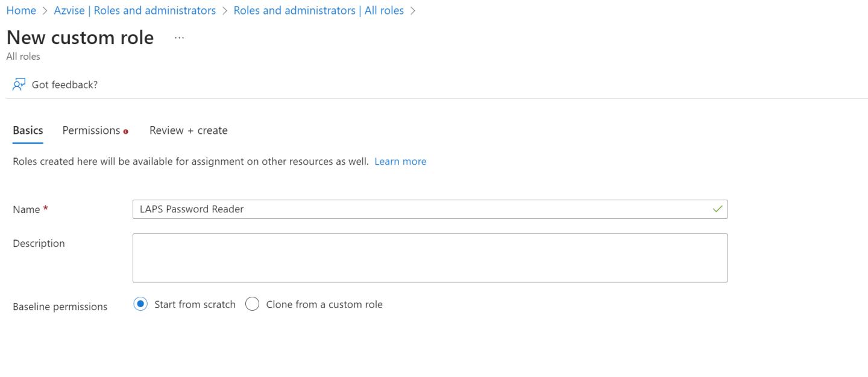Select the Basics tab
This screenshot has width=868, height=377.
tap(28, 130)
